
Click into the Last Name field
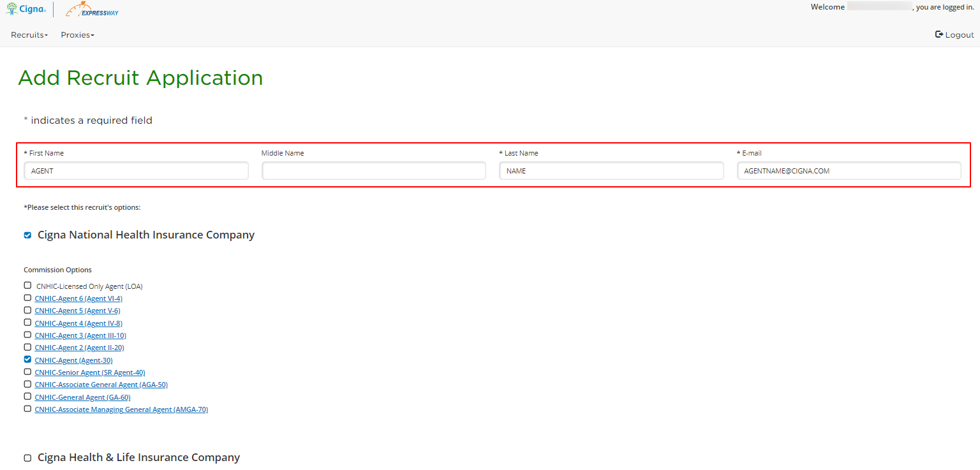(611, 171)
